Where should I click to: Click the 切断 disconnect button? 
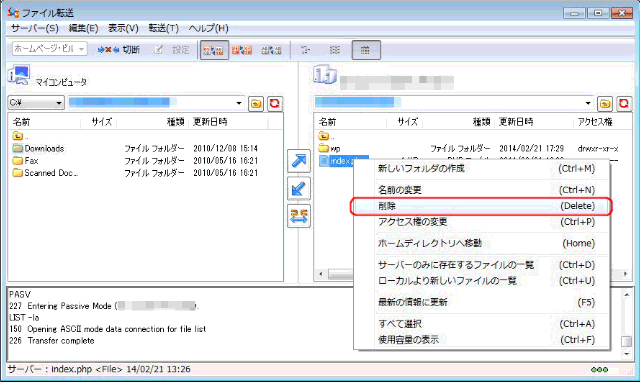pyautogui.click(x=119, y=50)
